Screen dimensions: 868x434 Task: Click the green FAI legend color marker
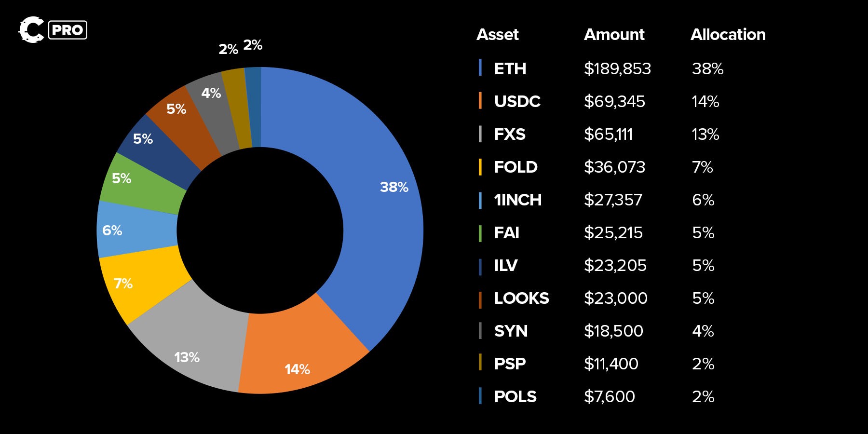(x=480, y=233)
